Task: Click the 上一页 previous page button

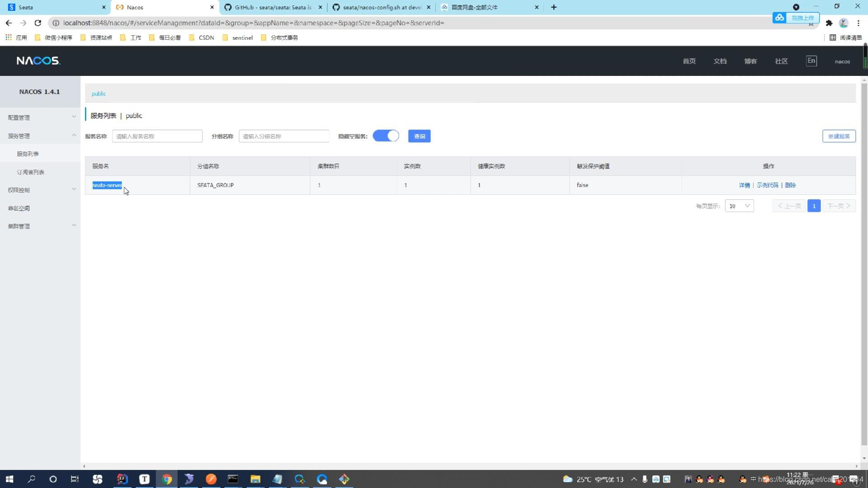Action: coord(789,206)
